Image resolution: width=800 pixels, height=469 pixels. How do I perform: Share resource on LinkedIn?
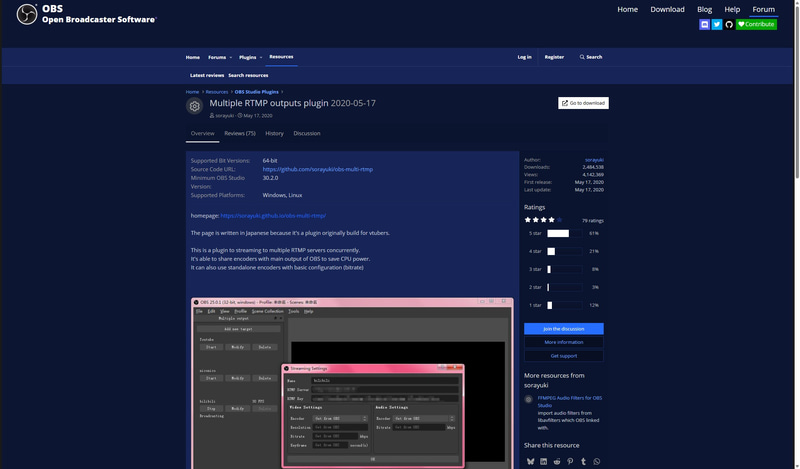click(x=543, y=461)
